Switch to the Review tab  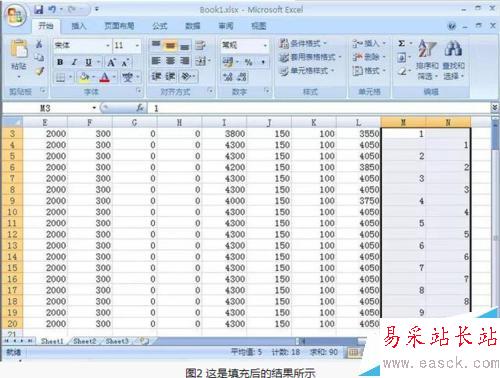click(226, 26)
